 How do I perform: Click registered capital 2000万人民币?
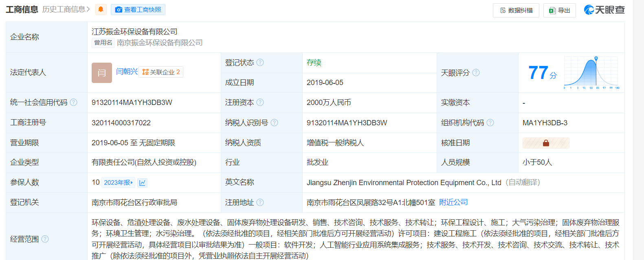[329, 103]
